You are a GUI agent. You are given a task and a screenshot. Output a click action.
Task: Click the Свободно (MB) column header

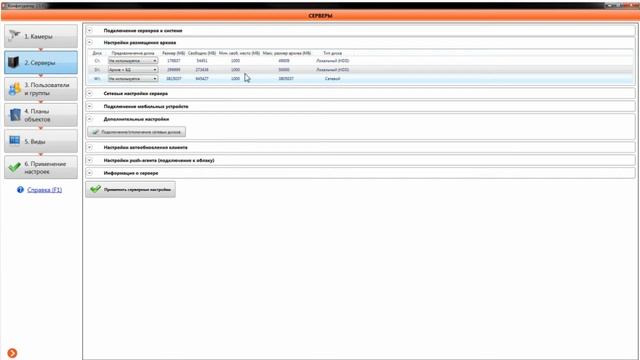pyautogui.click(x=202, y=53)
